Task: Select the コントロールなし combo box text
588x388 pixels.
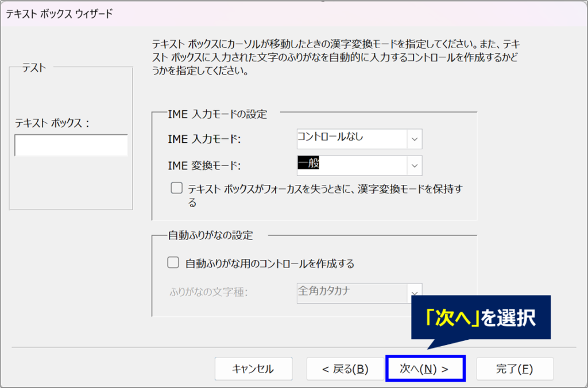Action: (x=350, y=139)
